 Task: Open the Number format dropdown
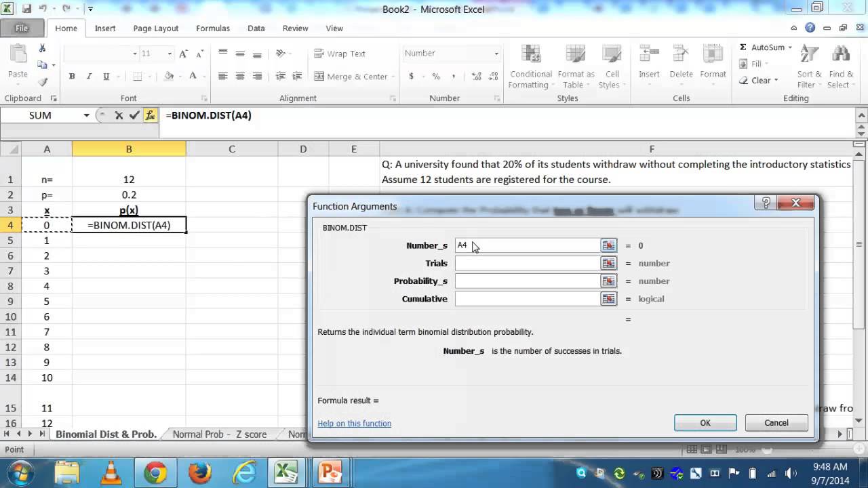(x=496, y=54)
